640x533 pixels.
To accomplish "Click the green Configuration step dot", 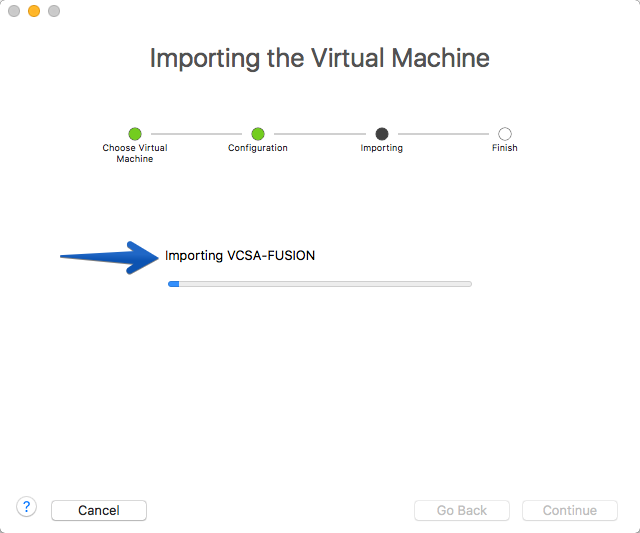I will pyautogui.click(x=258, y=134).
